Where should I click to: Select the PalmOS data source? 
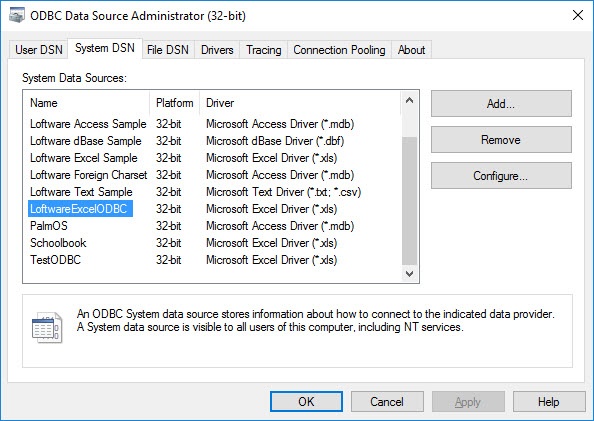click(49, 226)
